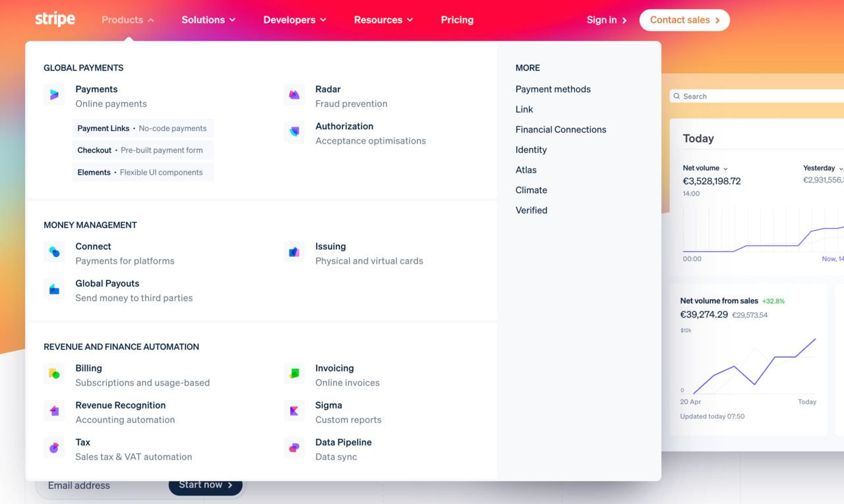Open the Connect product icon

[x=54, y=252]
